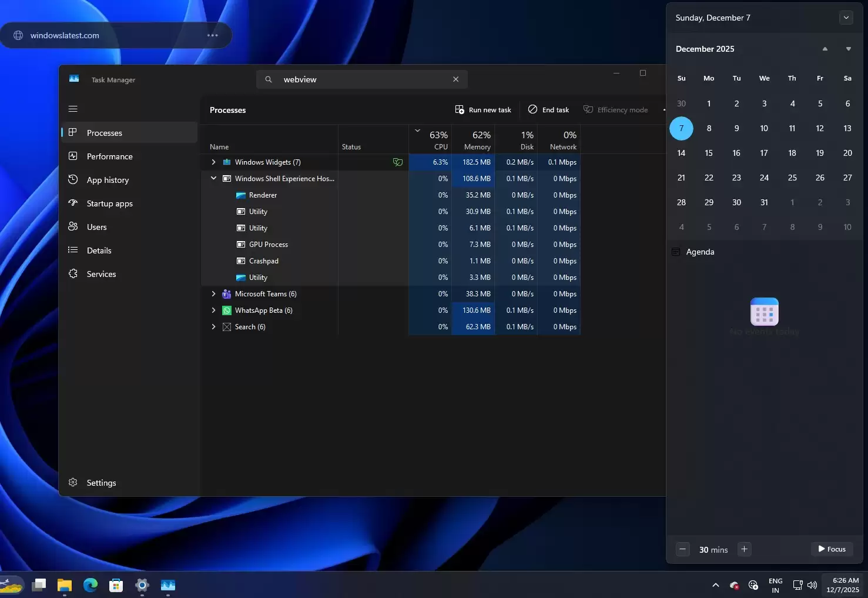Select the Users section icon
This screenshot has height=598, width=868.
pyautogui.click(x=73, y=226)
